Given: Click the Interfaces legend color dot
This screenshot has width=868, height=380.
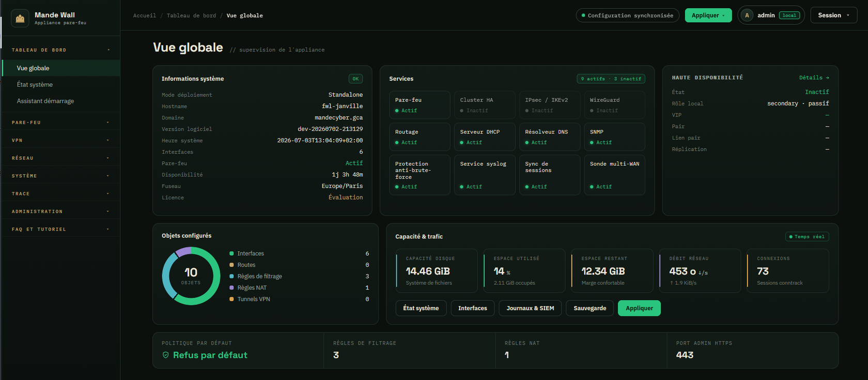Looking at the screenshot, I should click(231, 253).
